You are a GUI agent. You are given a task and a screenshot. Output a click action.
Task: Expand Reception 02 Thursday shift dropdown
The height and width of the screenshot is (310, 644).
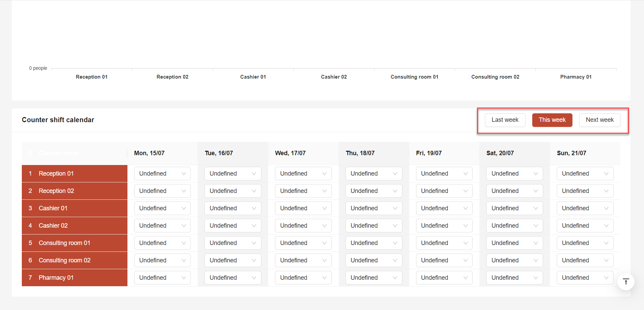pos(374,191)
